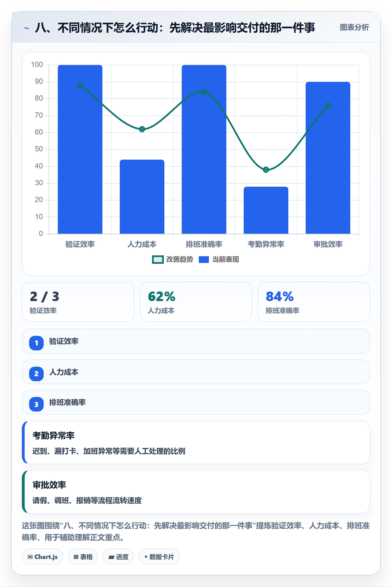Image resolution: width=392 pixels, height=587 pixels.
Task: Open the 2 / 3 验证效率 data card
Action: point(78,302)
